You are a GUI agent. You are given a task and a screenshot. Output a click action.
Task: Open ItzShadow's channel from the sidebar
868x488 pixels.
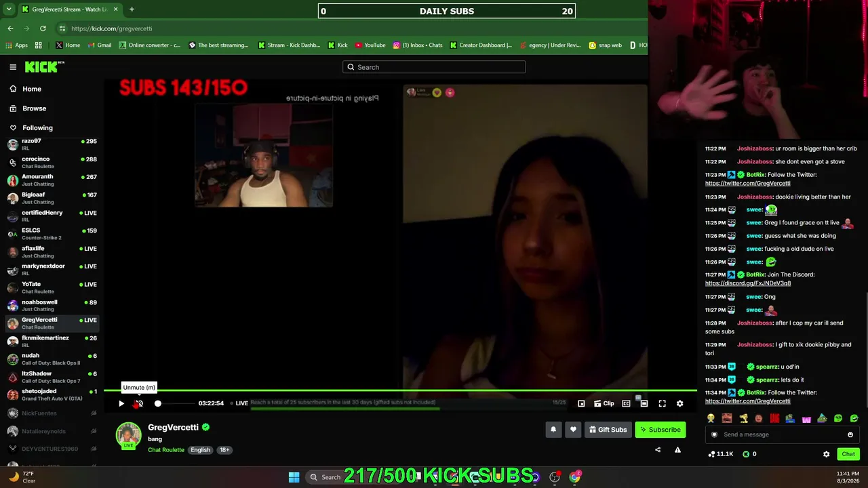click(x=52, y=377)
